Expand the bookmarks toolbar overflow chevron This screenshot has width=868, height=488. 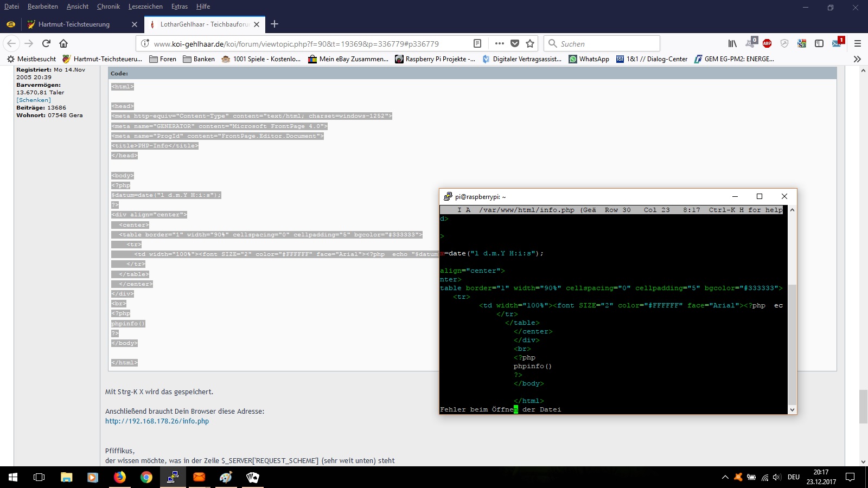click(x=857, y=59)
